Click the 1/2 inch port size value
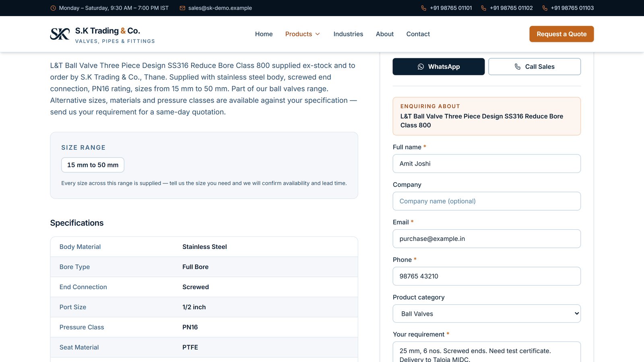Image resolution: width=644 pixels, height=362 pixels. 194,307
